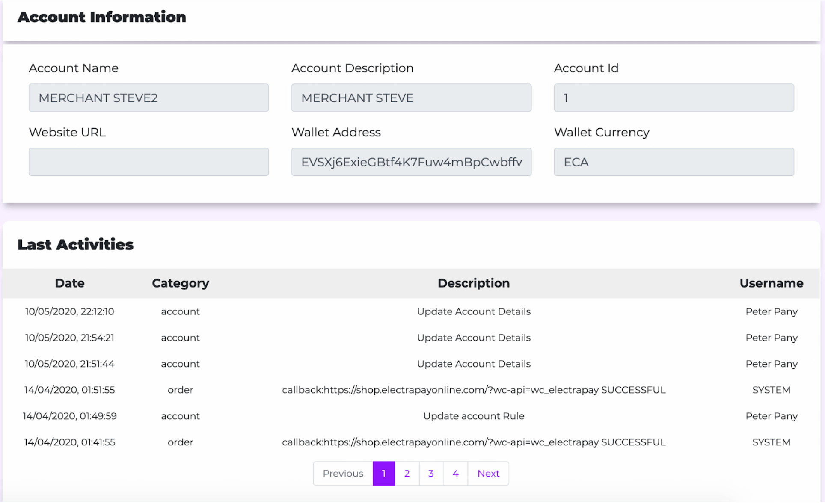The height and width of the screenshot is (504, 825).
Task: Click SYSTEM username in the 01:41:55 row
Action: coord(772,442)
